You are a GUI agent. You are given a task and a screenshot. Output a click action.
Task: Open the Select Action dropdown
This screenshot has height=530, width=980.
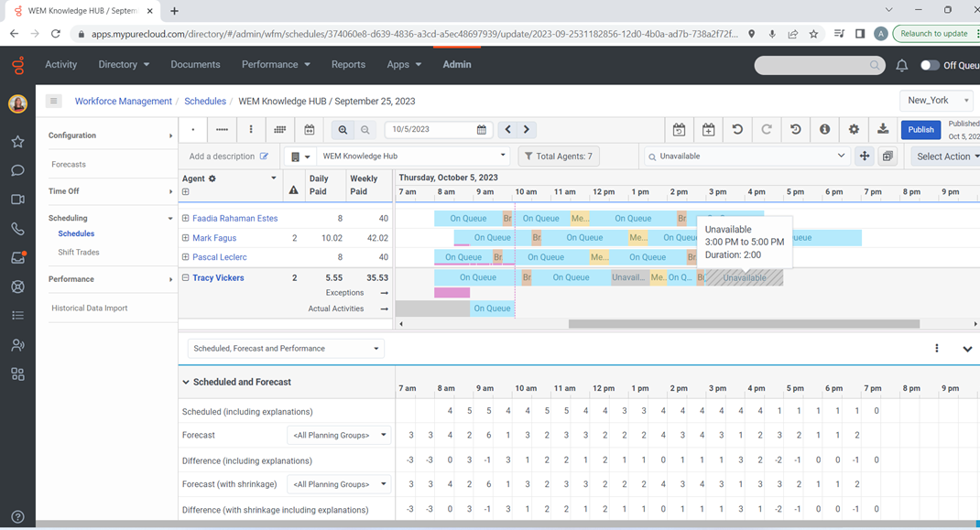[945, 157]
